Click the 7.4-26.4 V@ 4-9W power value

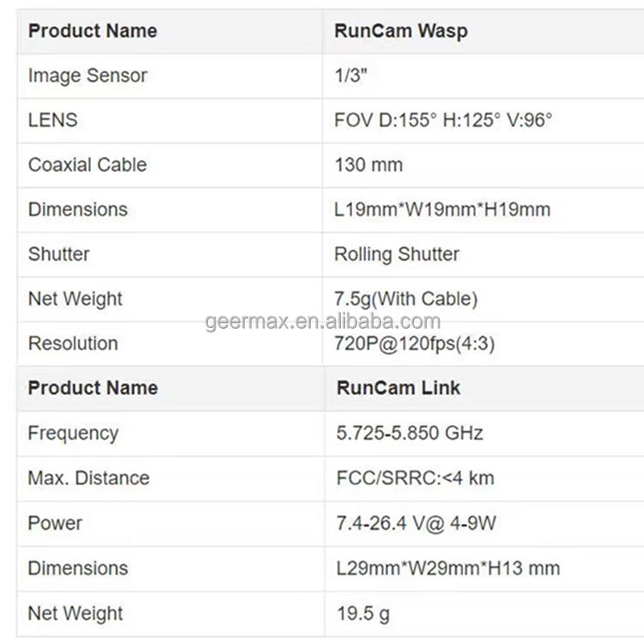[x=417, y=523]
